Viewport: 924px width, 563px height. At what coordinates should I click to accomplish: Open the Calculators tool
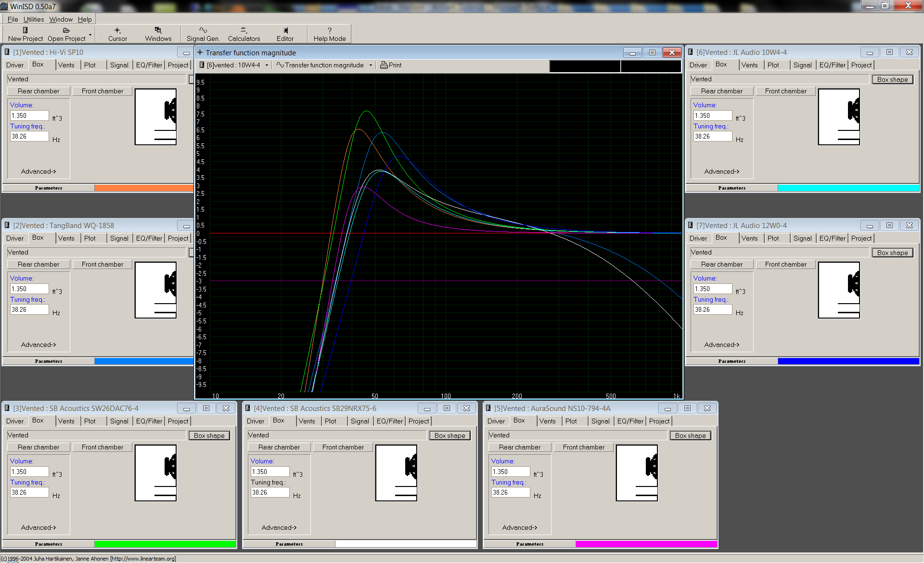[x=244, y=34]
